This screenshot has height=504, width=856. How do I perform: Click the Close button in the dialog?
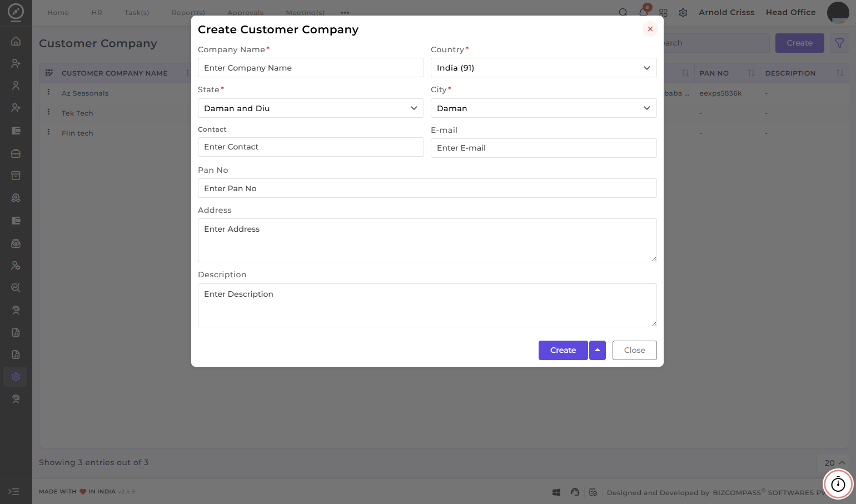(x=635, y=350)
